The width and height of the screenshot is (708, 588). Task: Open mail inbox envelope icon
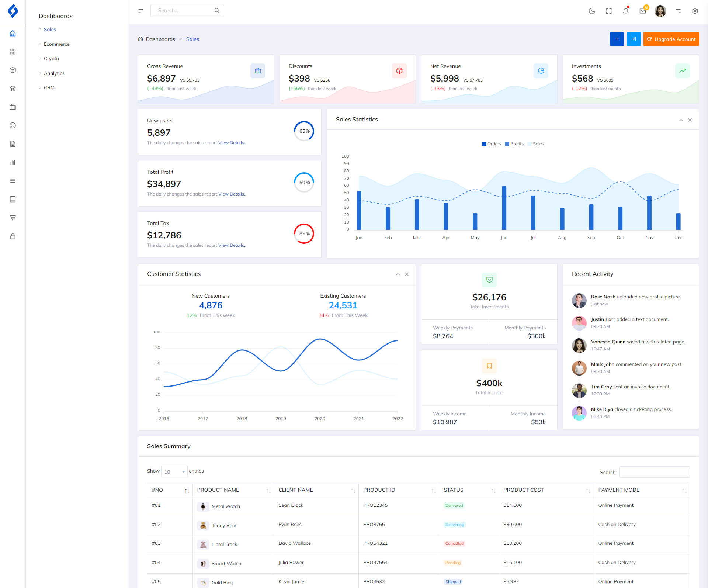643,11
